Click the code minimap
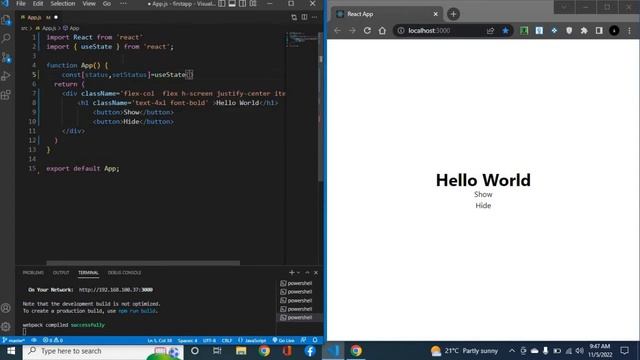The width and height of the screenshot is (640, 360). 301,39
